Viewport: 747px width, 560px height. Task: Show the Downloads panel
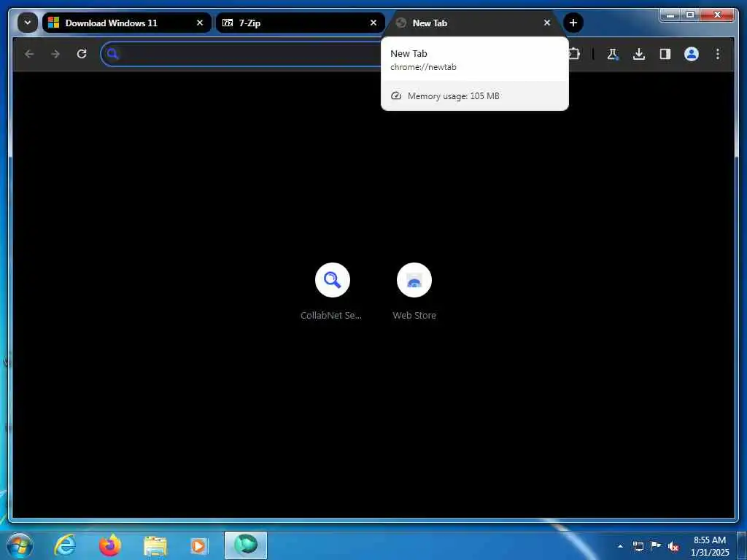(639, 54)
